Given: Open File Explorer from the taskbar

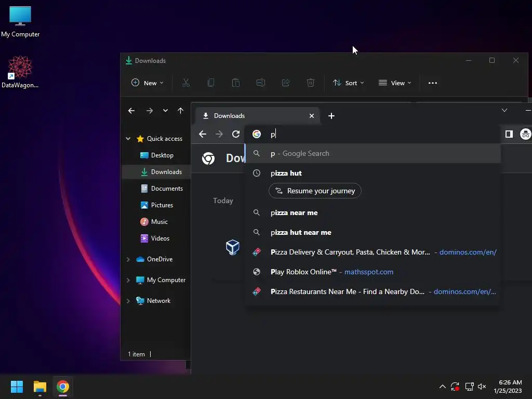Looking at the screenshot, I should [39, 387].
